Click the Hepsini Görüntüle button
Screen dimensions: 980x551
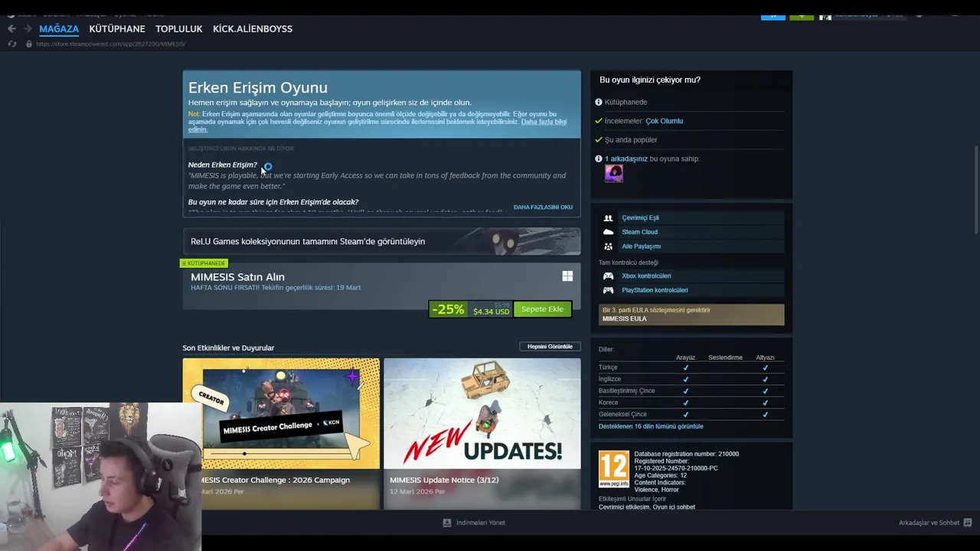pyautogui.click(x=550, y=347)
